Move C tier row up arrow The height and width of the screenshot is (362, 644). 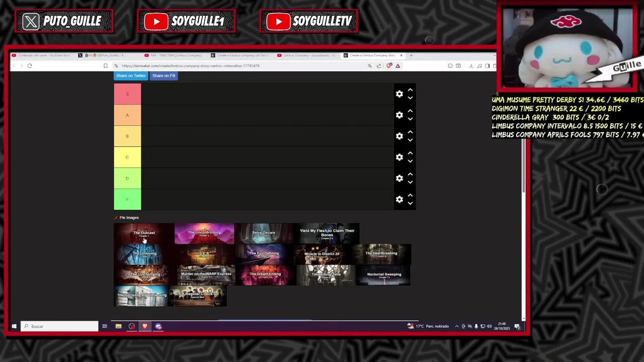coord(410,153)
